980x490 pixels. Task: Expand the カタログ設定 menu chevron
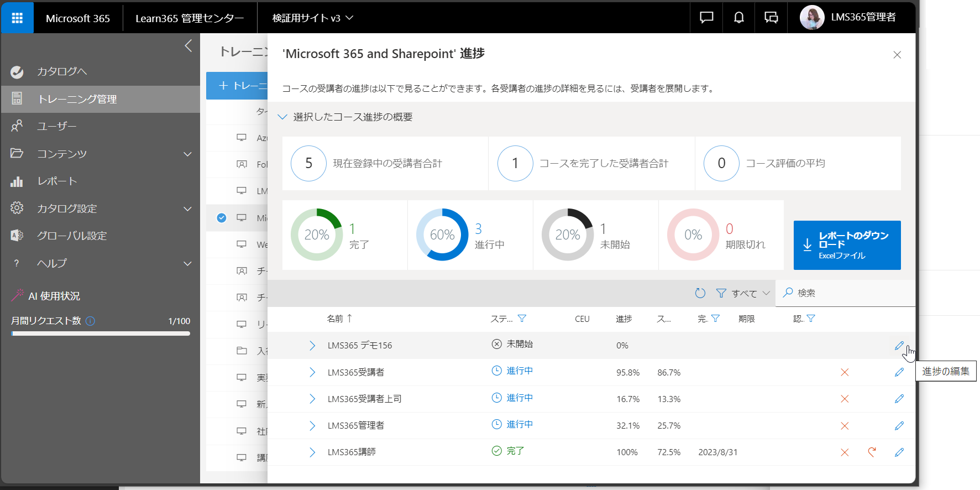click(x=188, y=209)
